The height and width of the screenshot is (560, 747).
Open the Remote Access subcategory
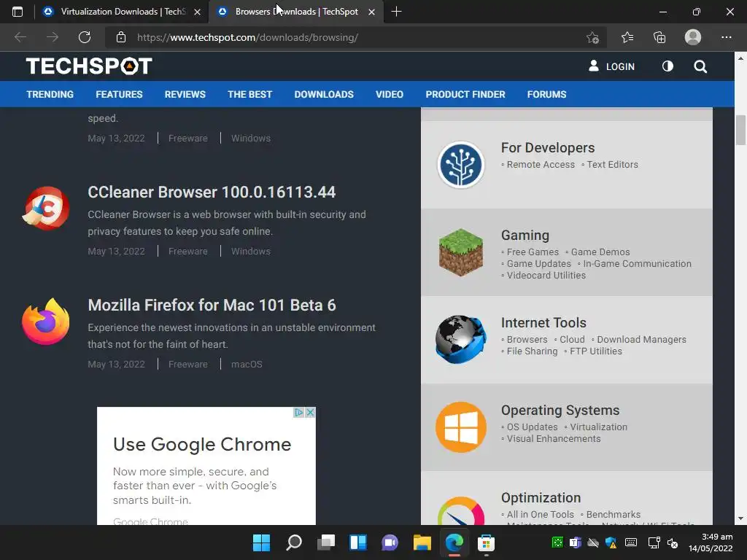coord(541,164)
